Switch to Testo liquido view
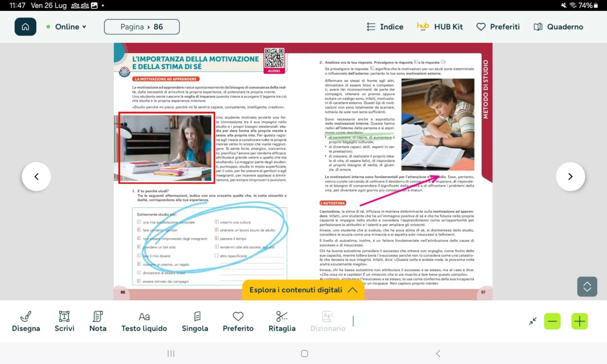The width and height of the screenshot is (607, 364). click(144, 322)
